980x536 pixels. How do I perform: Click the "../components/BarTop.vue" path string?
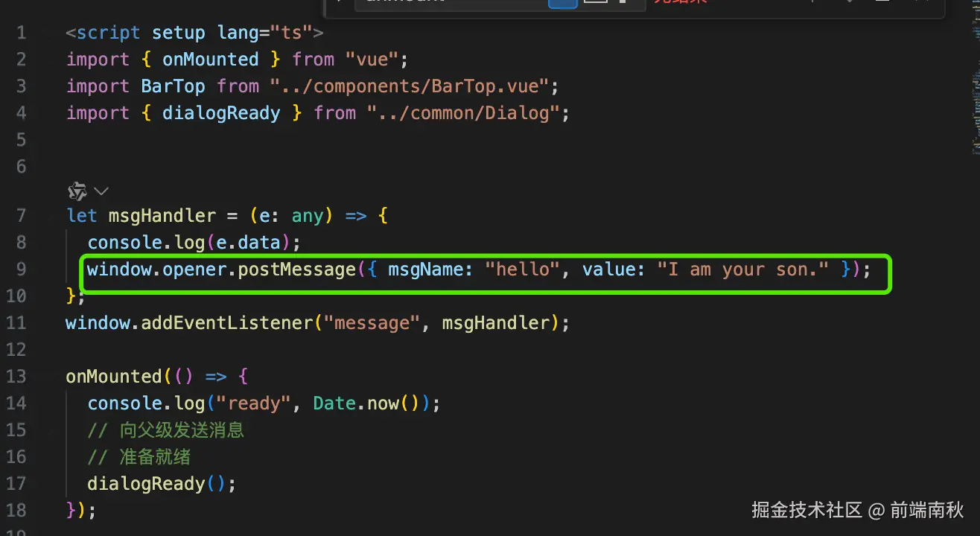pos(410,86)
